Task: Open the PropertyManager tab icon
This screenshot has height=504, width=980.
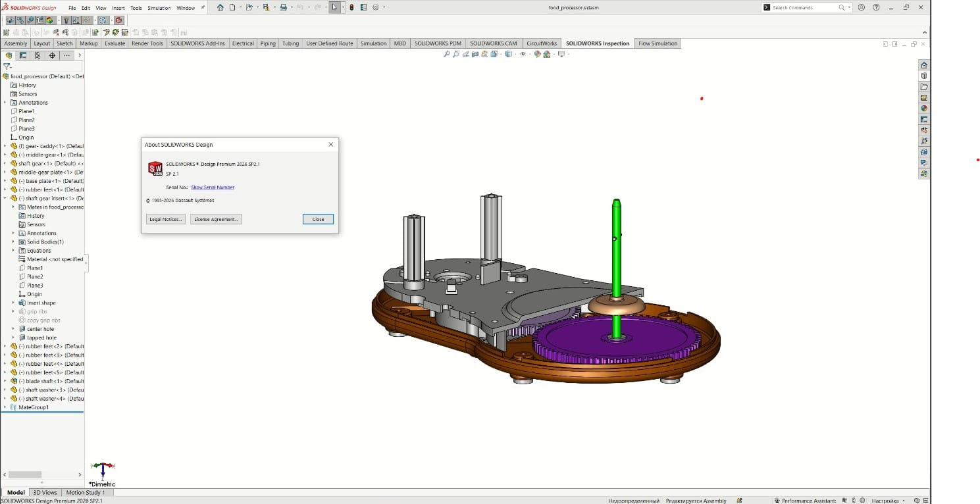Action: (x=23, y=55)
